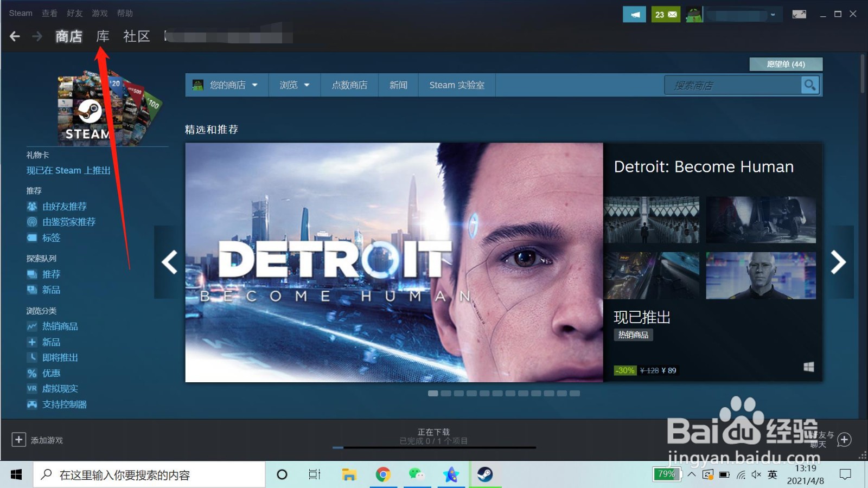
Task: Click the download progress bar
Action: 434,447
